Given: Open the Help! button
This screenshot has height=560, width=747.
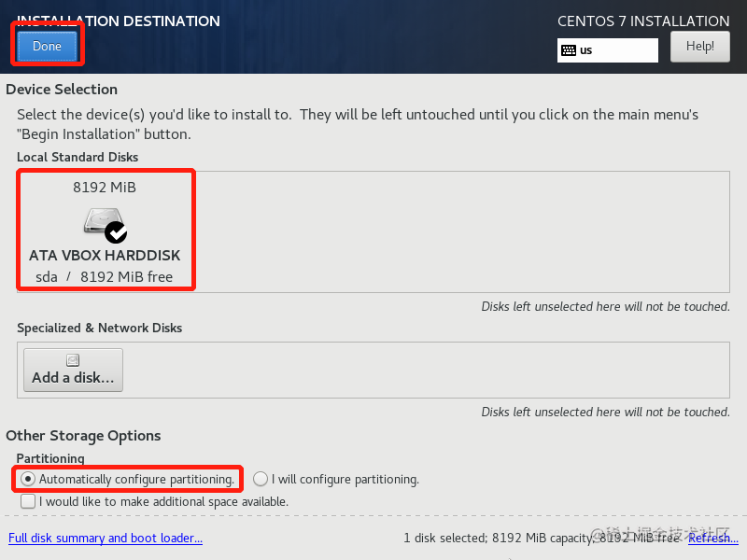Looking at the screenshot, I should (699, 46).
